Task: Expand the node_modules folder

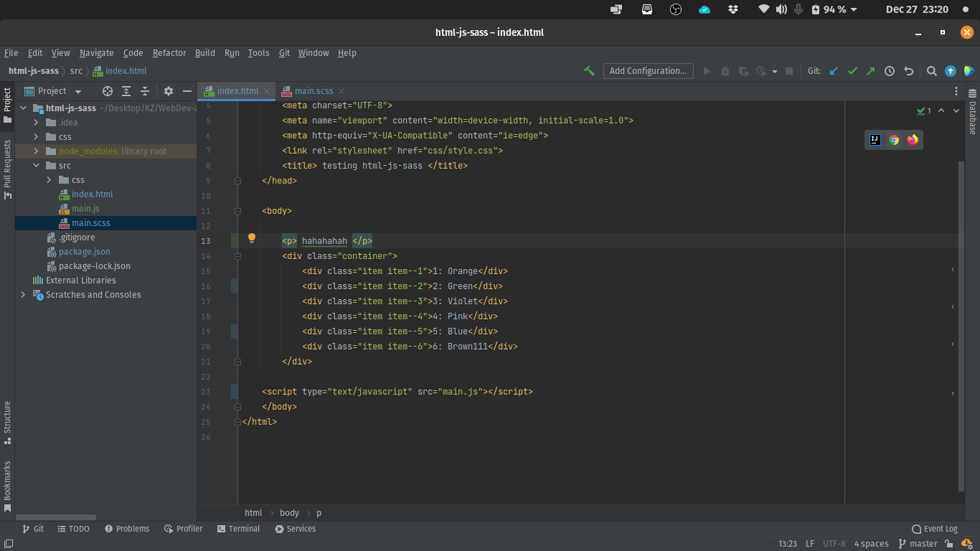Action: [34, 151]
